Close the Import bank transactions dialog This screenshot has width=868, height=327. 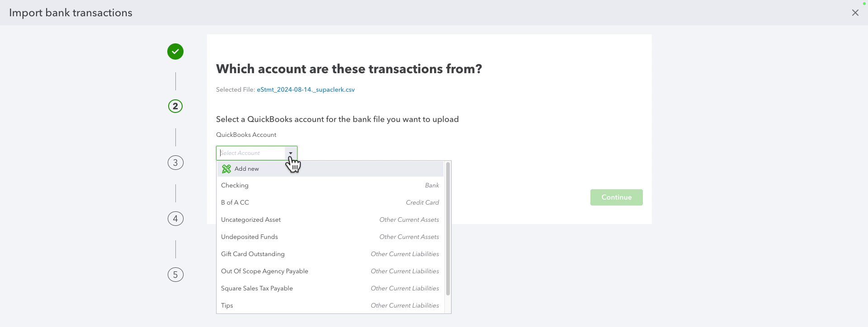[x=855, y=13]
